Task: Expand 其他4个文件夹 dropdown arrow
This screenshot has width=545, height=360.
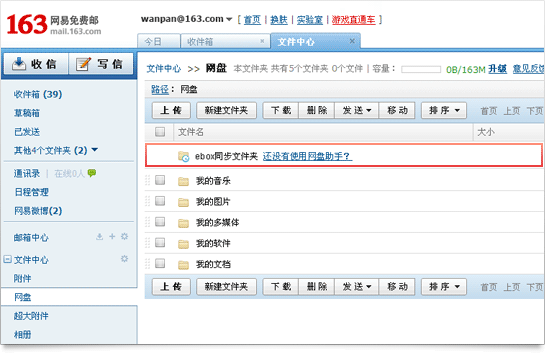Action: (x=95, y=150)
